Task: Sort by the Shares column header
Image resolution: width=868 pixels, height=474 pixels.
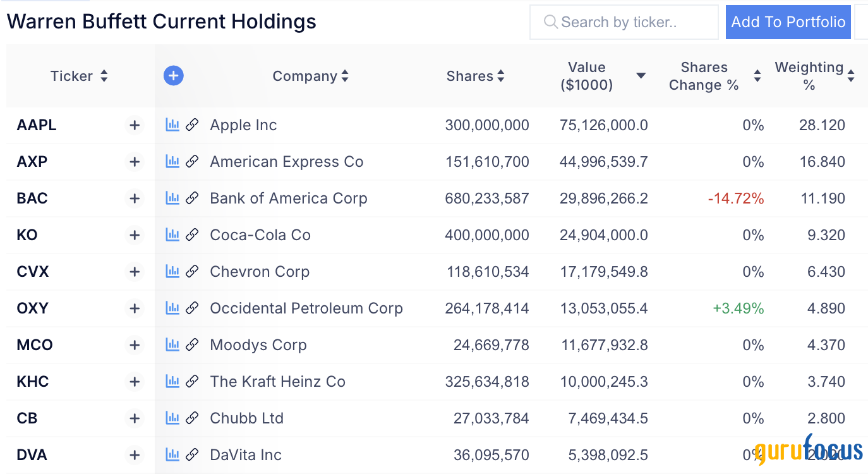Action: click(x=475, y=76)
